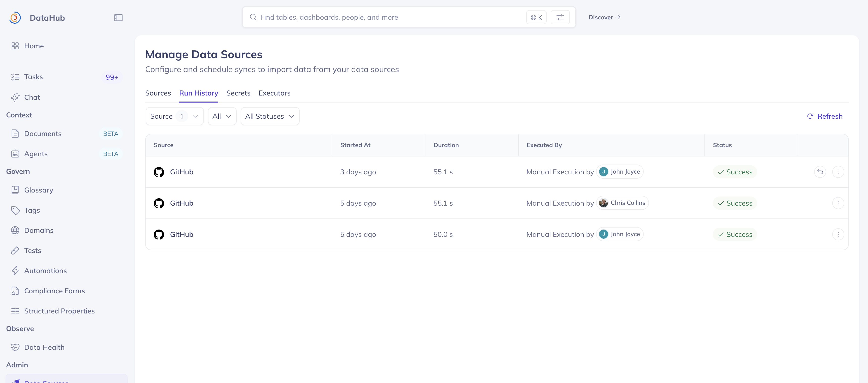Open the three-dot menu for the 50.0 s run
Screen dimensions: 868x383
click(x=838, y=234)
